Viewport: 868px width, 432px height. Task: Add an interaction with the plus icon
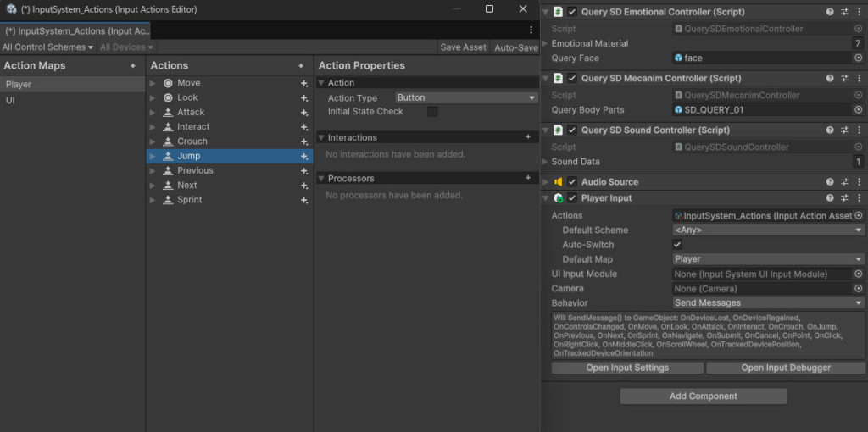pos(528,137)
